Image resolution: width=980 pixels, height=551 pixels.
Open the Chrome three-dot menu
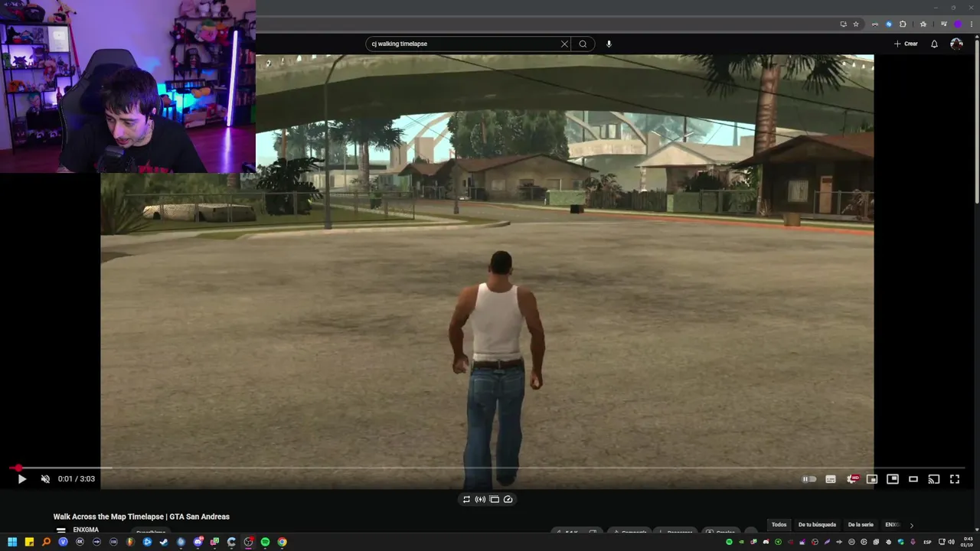[x=972, y=24]
